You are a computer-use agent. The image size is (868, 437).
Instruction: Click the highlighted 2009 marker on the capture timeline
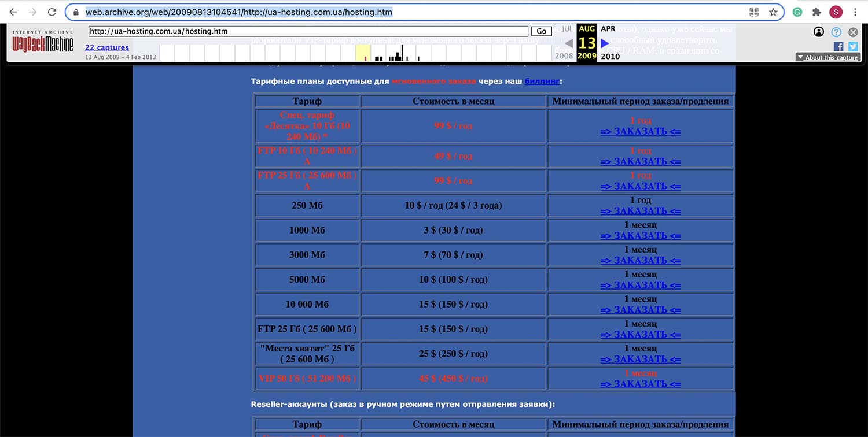(363, 53)
